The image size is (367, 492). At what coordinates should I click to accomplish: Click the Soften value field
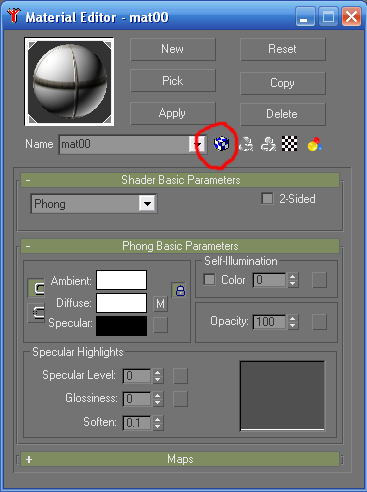(137, 423)
